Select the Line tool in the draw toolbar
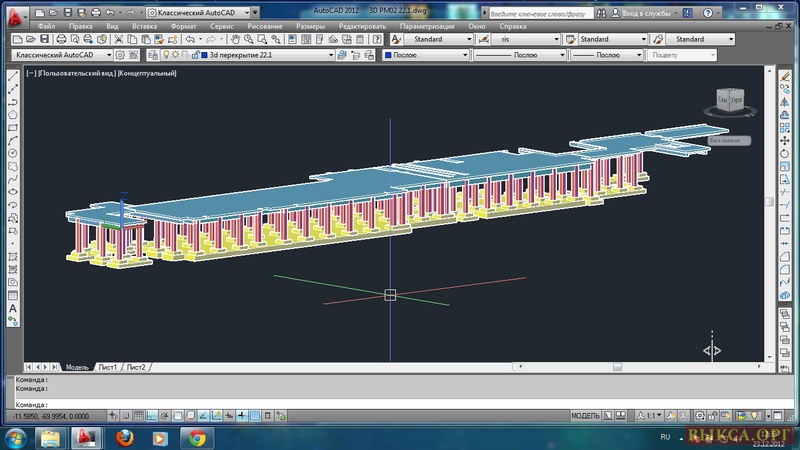The image size is (800, 450). [x=13, y=76]
